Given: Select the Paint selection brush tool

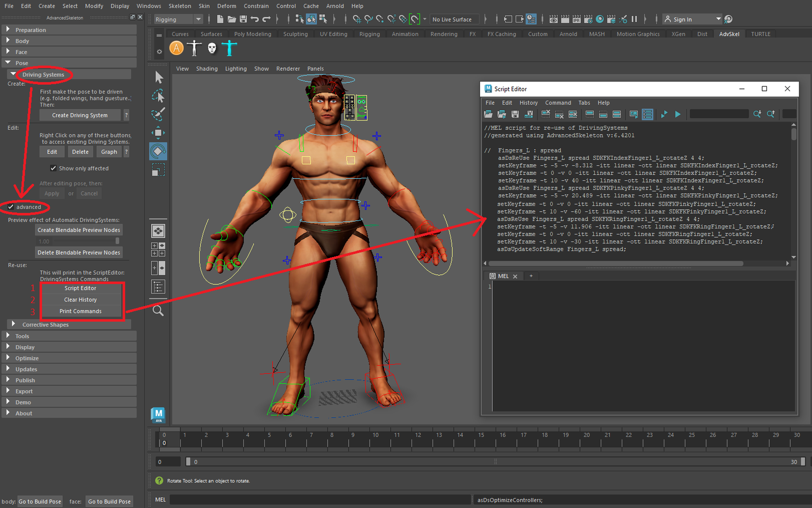Looking at the screenshot, I should tap(158, 114).
